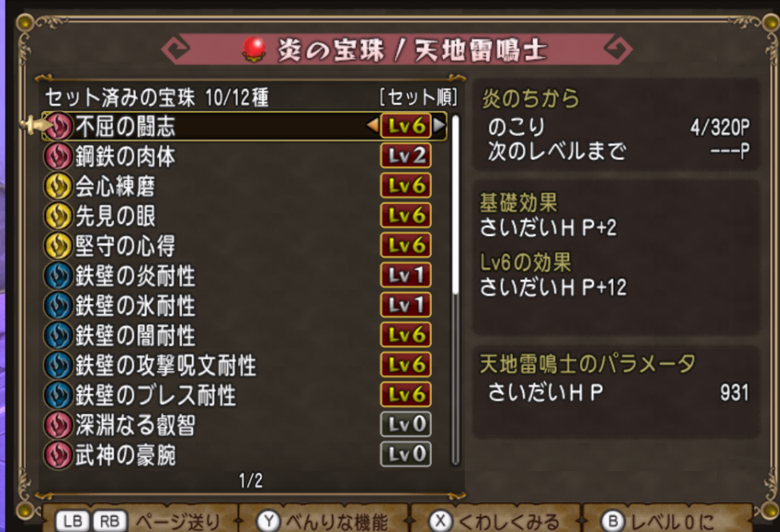Click the blue flame icon beside 鉄壁の炎耐性
The image size is (780, 532).
pyautogui.click(x=58, y=276)
